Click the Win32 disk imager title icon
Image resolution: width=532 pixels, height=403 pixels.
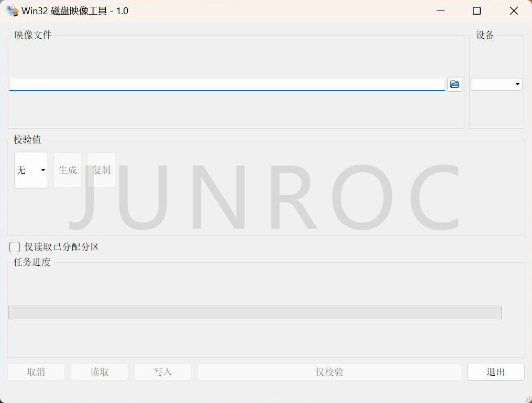pyautogui.click(x=12, y=10)
